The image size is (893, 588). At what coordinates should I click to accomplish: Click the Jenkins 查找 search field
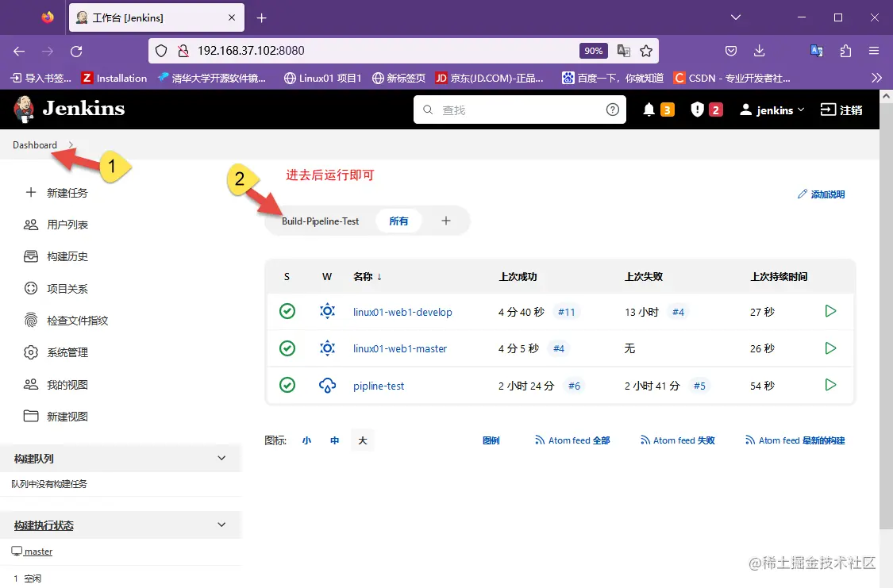[x=519, y=110]
